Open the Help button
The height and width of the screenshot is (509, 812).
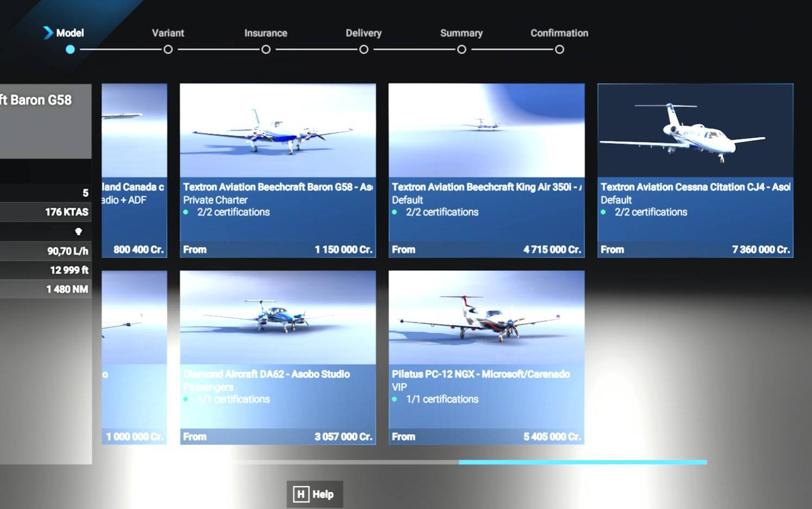pos(315,494)
